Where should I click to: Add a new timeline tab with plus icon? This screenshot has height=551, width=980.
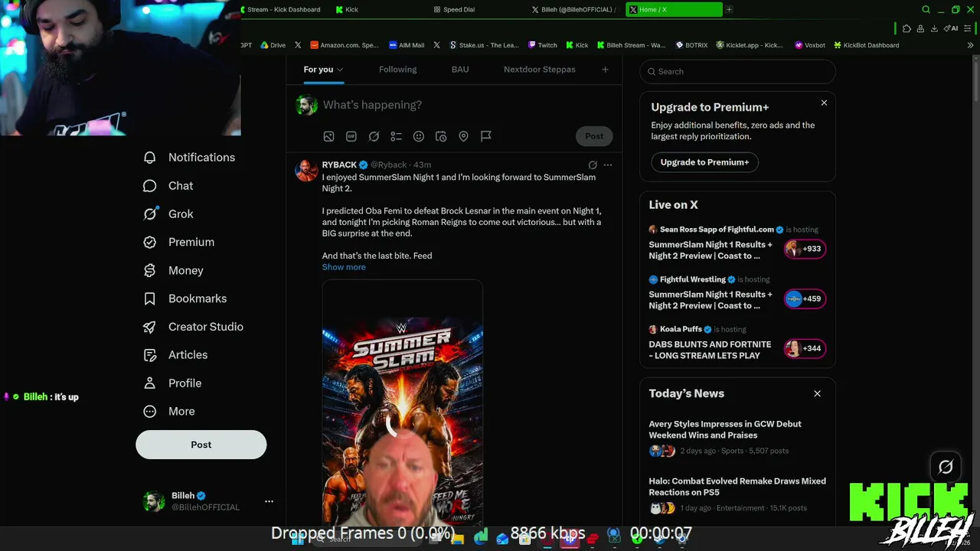[x=605, y=70]
